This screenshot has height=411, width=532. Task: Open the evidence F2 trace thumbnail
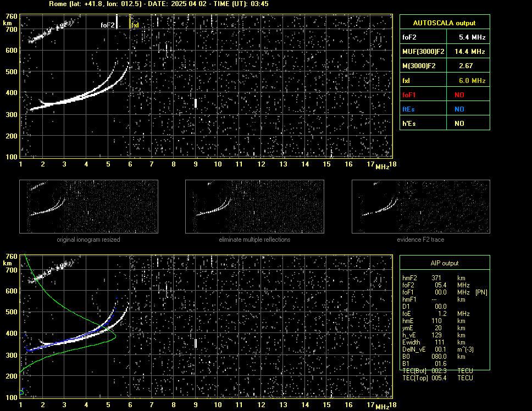click(x=421, y=207)
